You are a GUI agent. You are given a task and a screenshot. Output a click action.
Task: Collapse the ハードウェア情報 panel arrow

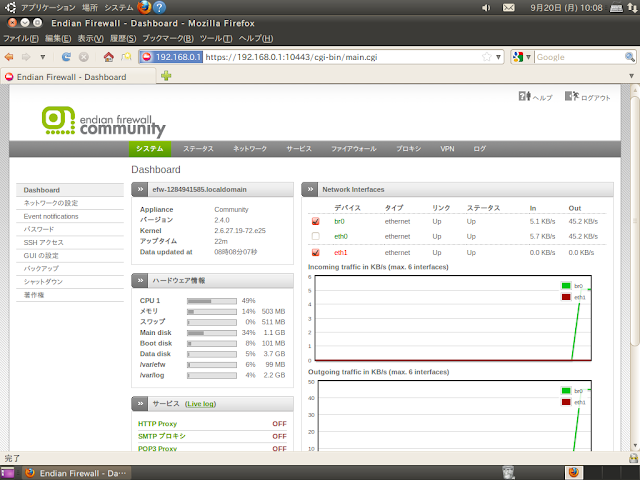pyautogui.click(x=140, y=280)
